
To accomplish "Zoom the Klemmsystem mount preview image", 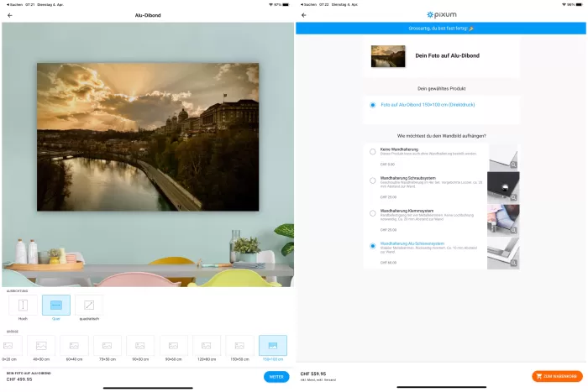I will pyautogui.click(x=513, y=230).
